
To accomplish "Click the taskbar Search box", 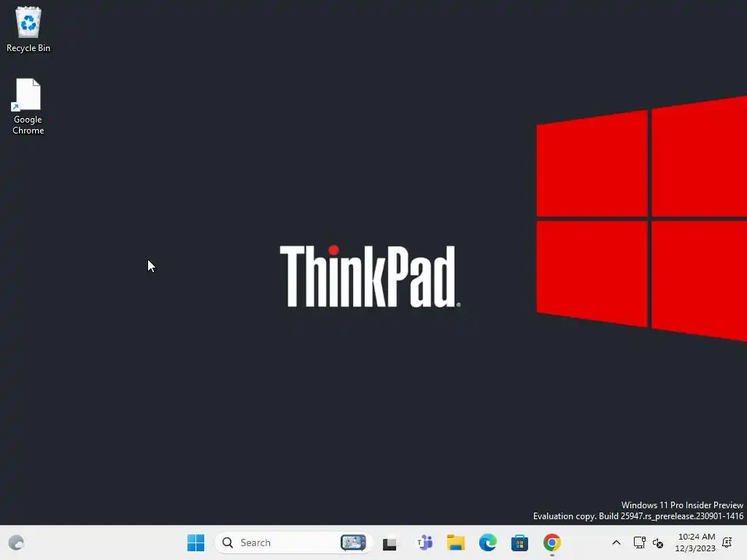I will point(293,542).
